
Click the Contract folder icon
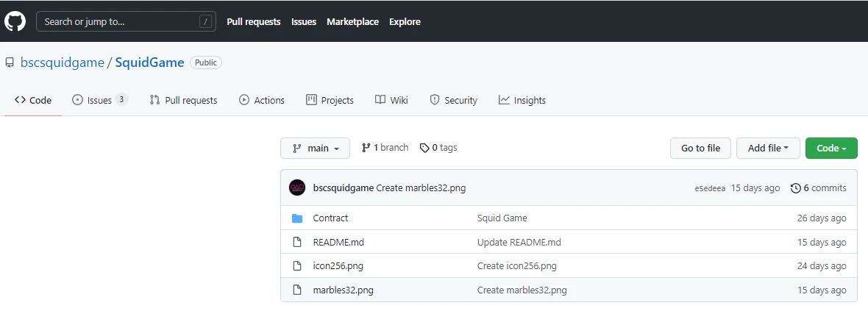click(297, 218)
